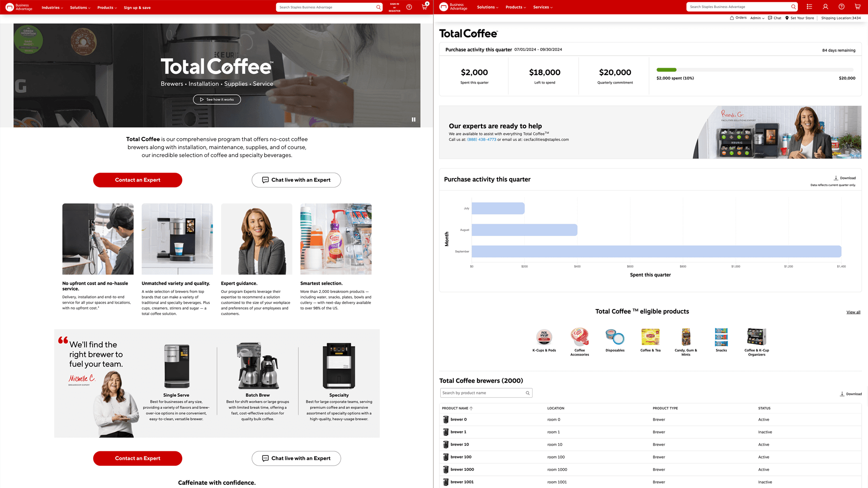
Task: Pause the hero banner video
Action: click(413, 120)
